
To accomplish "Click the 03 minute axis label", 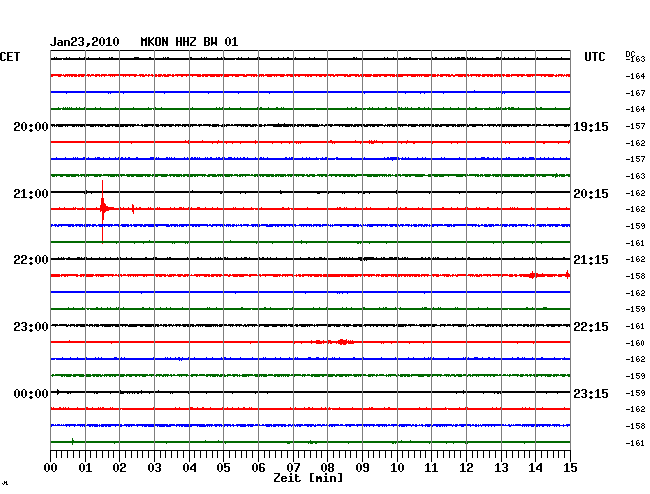I will (x=154, y=468).
